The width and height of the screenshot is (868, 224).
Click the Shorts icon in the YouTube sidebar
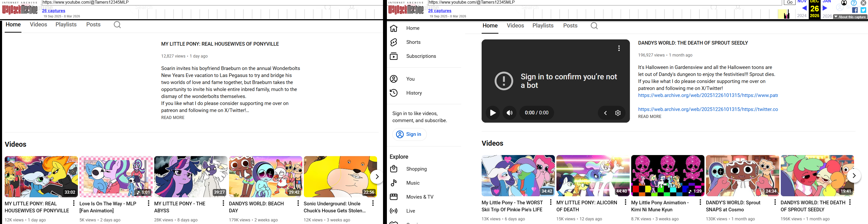pyautogui.click(x=394, y=42)
